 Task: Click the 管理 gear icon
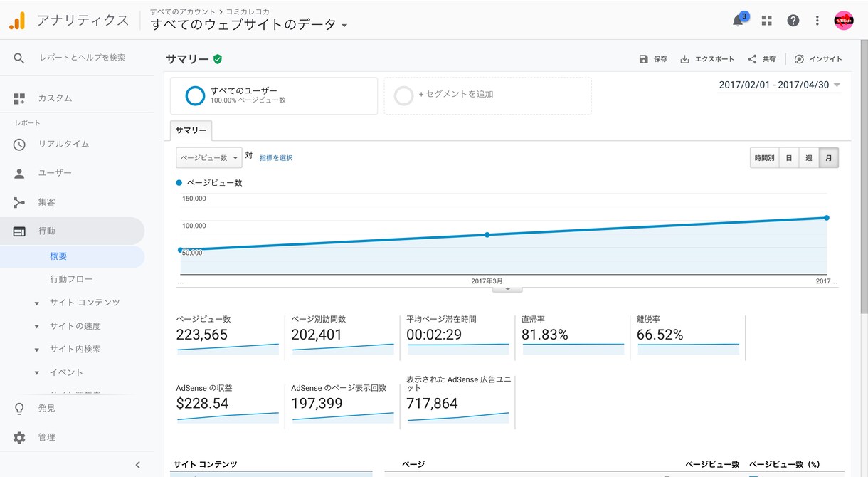(19, 437)
